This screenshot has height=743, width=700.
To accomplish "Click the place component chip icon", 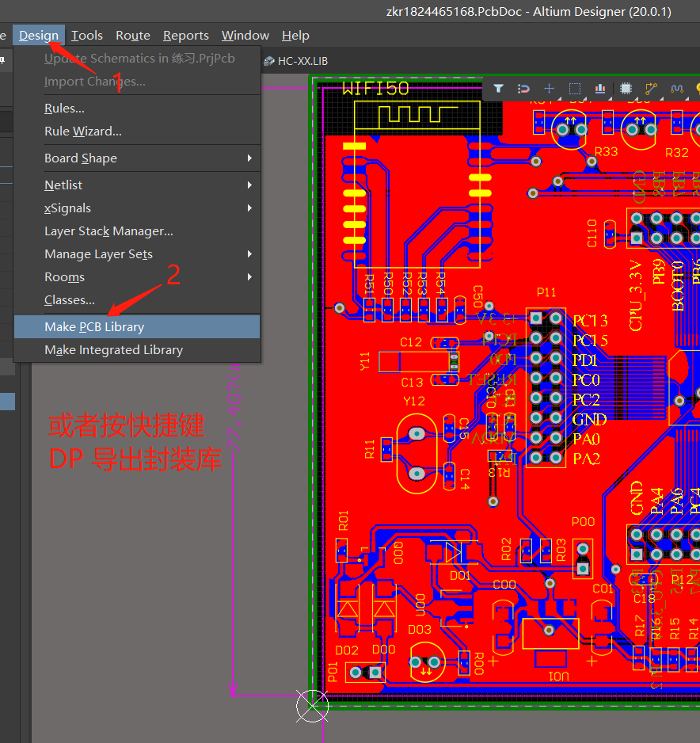I will click(x=626, y=89).
